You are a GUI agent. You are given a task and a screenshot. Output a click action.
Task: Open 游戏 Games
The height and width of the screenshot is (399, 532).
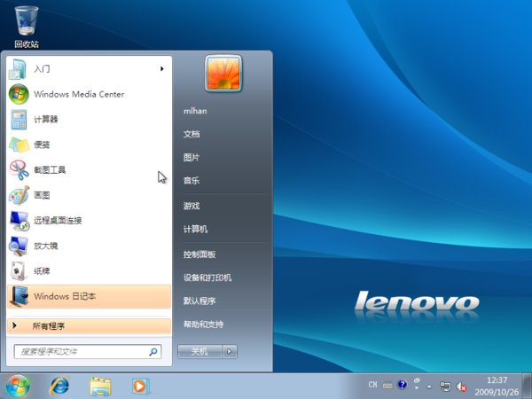[x=192, y=206]
